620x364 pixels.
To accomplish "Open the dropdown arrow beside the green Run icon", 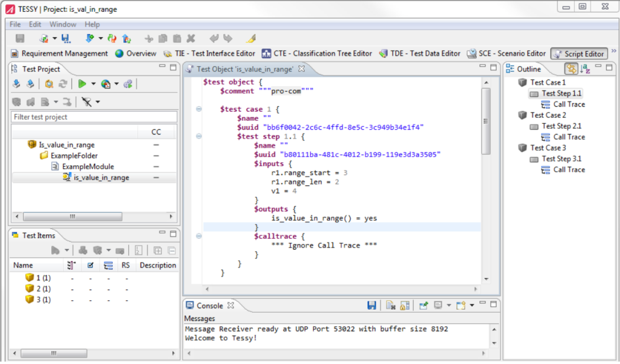I will (x=93, y=84).
